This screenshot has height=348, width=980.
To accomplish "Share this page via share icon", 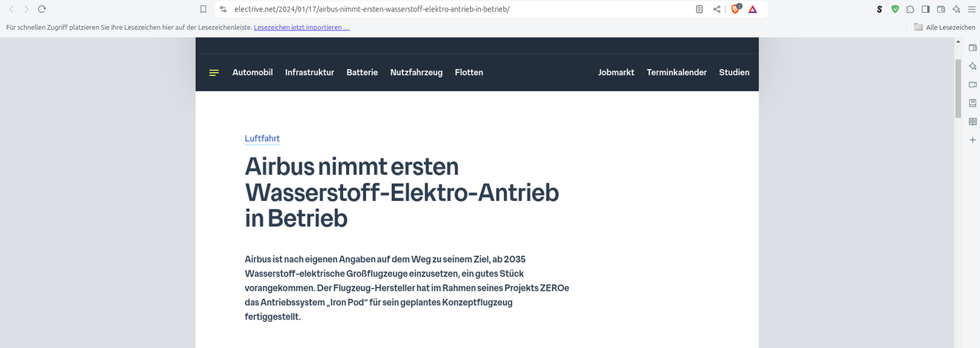I will click(x=717, y=9).
